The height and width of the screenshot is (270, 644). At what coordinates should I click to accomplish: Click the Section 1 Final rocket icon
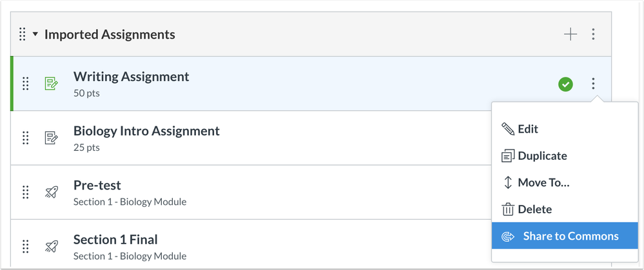(x=50, y=246)
